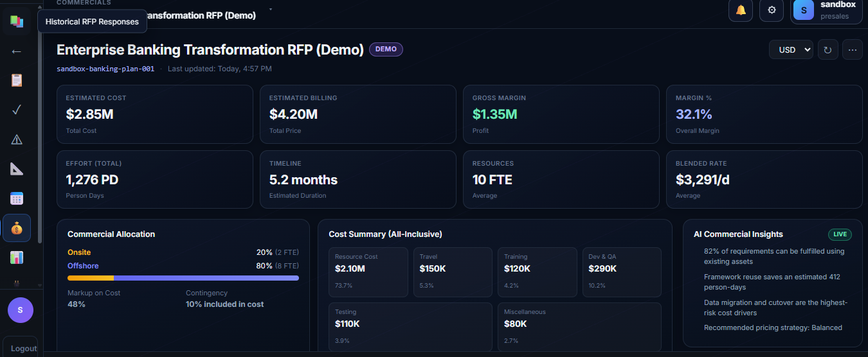Open the warning triangle icon in sidebar
This screenshot has height=357, width=868.
click(17, 139)
